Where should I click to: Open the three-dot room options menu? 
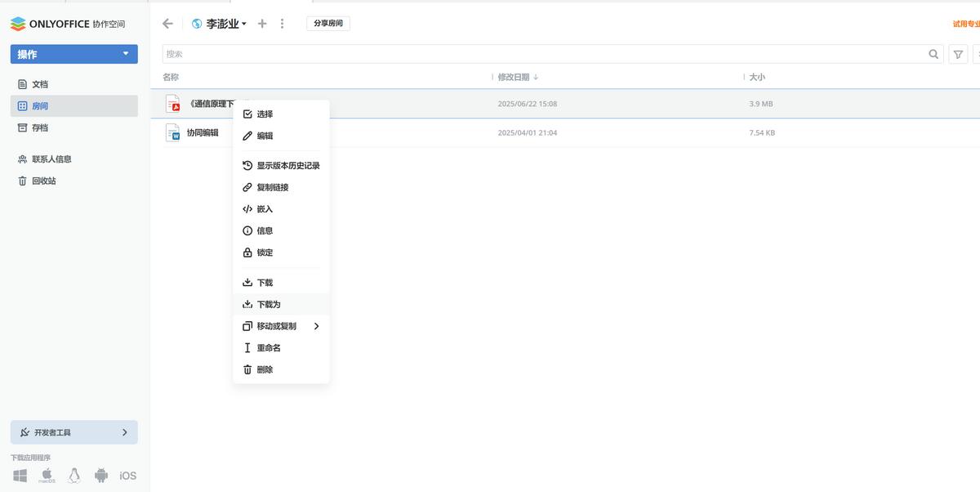tap(283, 24)
